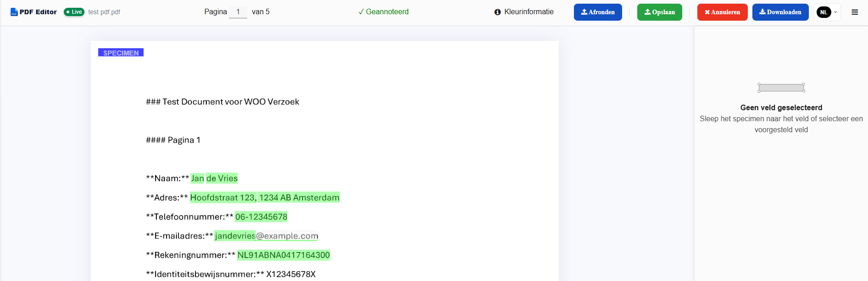Cancel editing with Annuleren button
Viewport: 868px width, 281px height.
point(722,12)
